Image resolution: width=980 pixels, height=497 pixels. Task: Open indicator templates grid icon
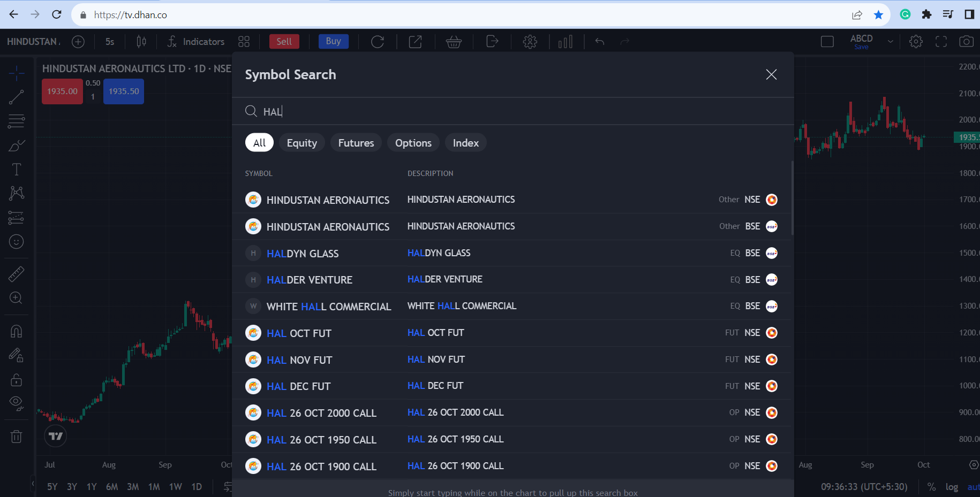coord(244,42)
